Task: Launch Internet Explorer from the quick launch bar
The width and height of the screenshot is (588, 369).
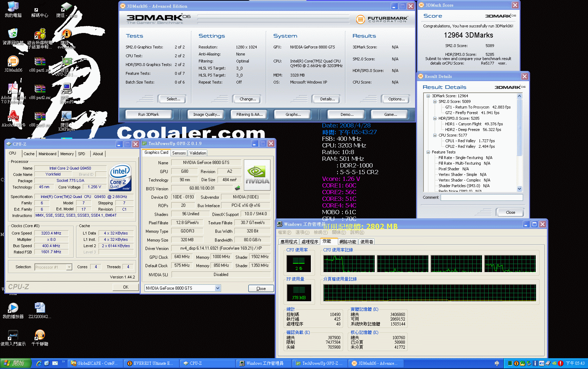Action: tap(39, 363)
